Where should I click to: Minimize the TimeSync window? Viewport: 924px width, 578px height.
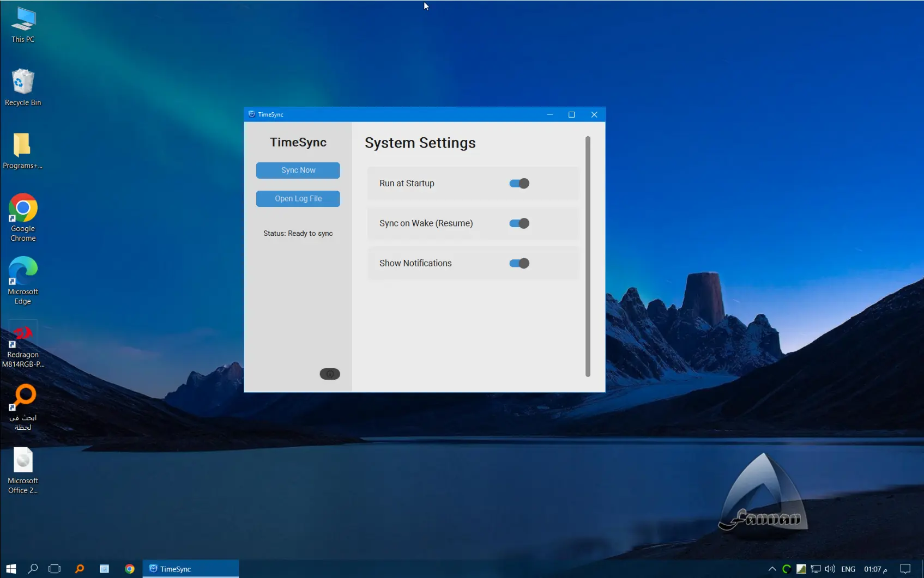[x=549, y=114]
